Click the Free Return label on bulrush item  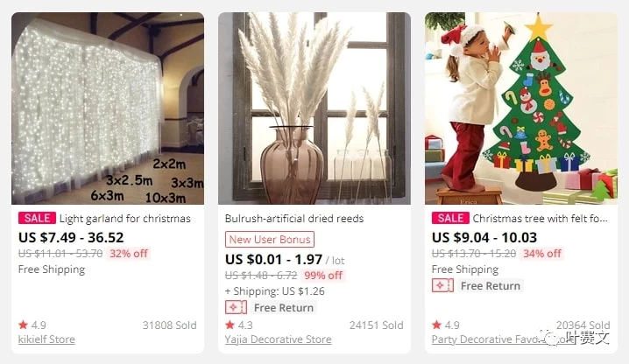[284, 307]
